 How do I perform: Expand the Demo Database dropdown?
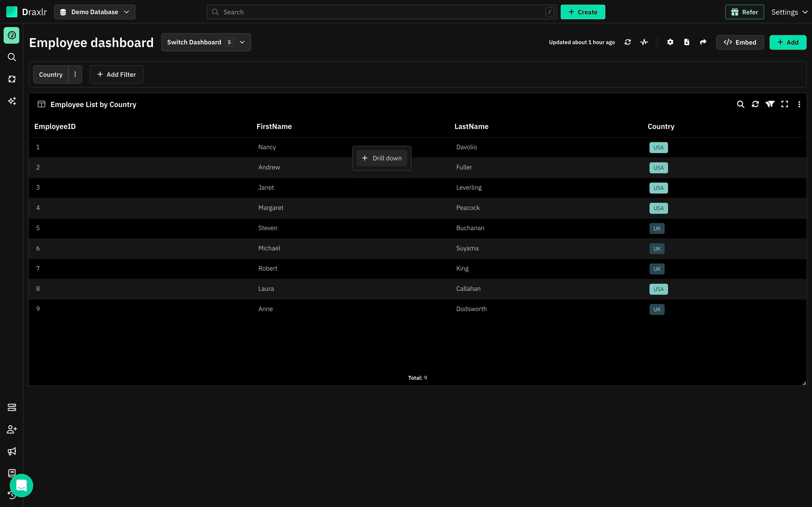click(95, 12)
